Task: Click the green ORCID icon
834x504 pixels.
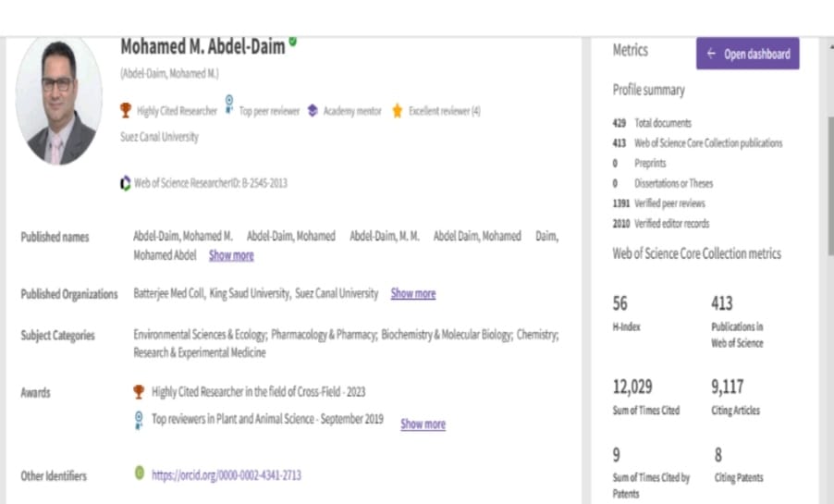Action: click(x=140, y=473)
